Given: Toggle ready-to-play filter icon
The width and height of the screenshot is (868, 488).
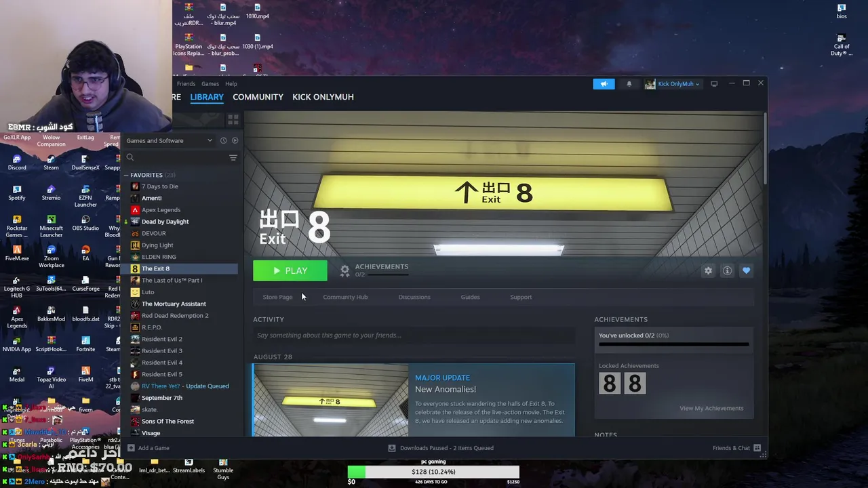Looking at the screenshot, I should pyautogui.click(x=235, y=140).
